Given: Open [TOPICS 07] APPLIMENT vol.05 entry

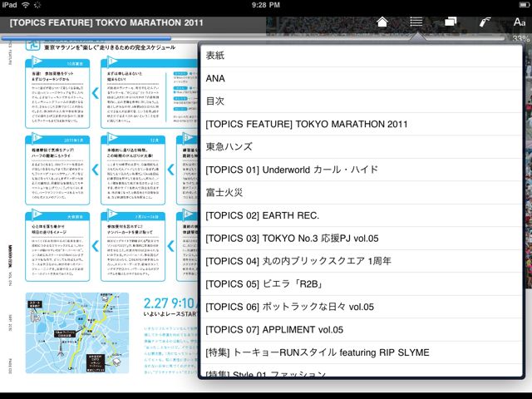Looking at the screenshot, I should click(x=362, y=330).
